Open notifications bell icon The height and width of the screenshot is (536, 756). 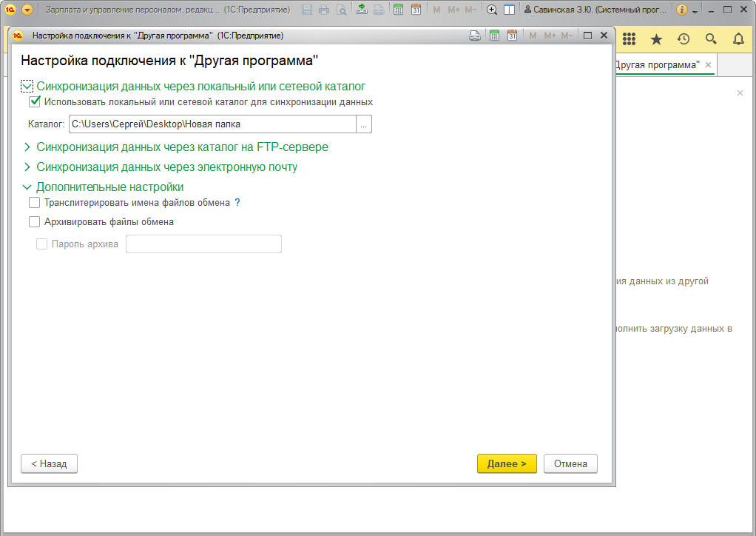pos(738,39)
